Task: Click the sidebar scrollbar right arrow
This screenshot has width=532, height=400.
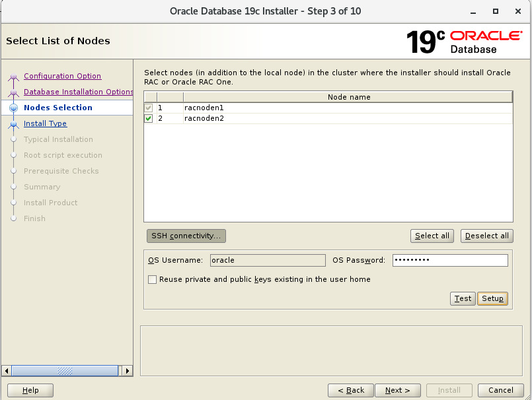Action: (128, 371)
